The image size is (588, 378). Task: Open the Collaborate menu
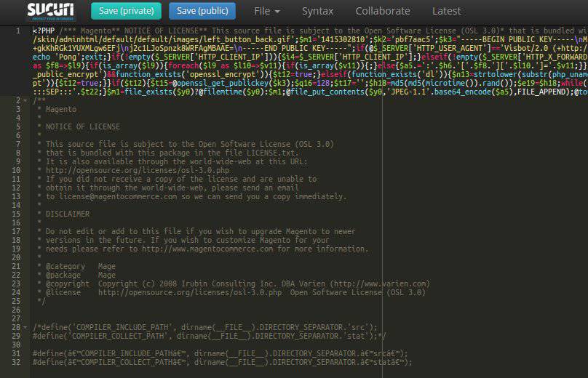[383, 11]
